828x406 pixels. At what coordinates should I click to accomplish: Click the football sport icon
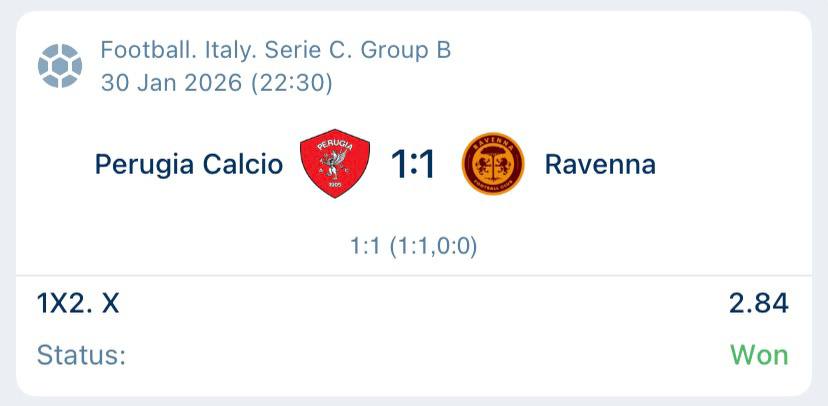60,65
